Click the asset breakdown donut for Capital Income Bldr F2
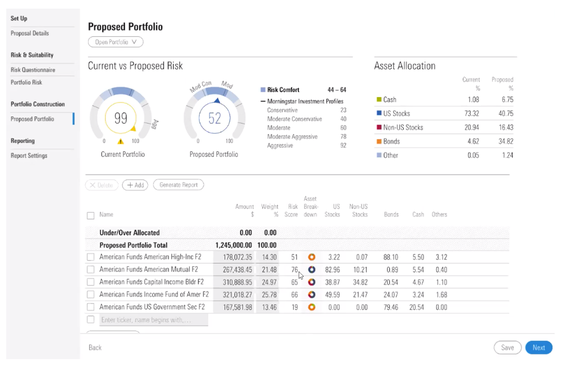This screenshot has width=565, height=365. pyautogui.click(x=312, y=282)
